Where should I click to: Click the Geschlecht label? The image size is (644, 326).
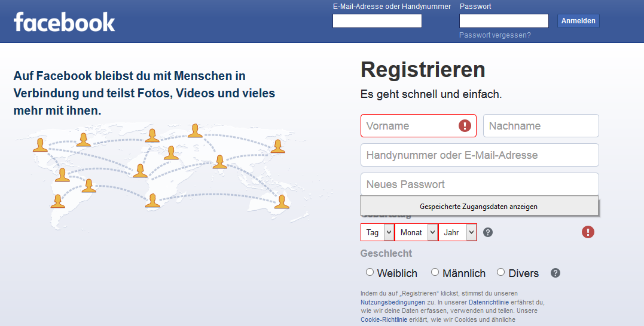386,253
